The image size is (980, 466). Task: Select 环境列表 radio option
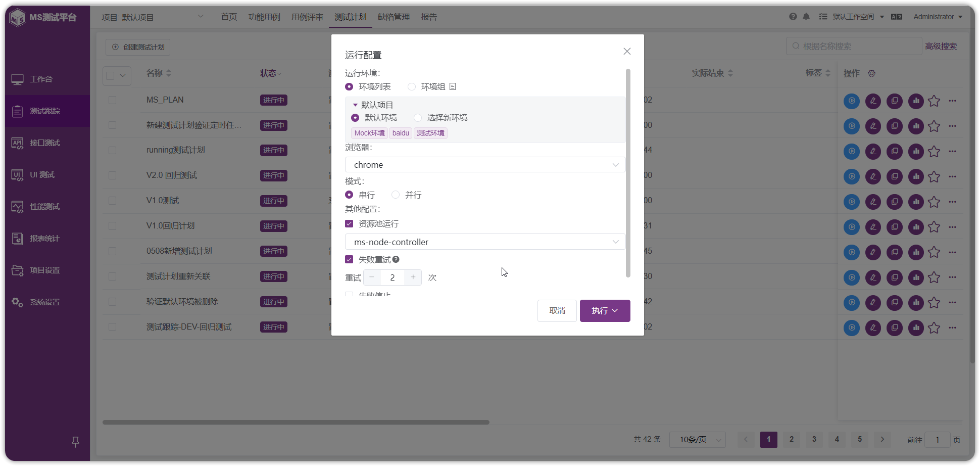pos(368,86)
